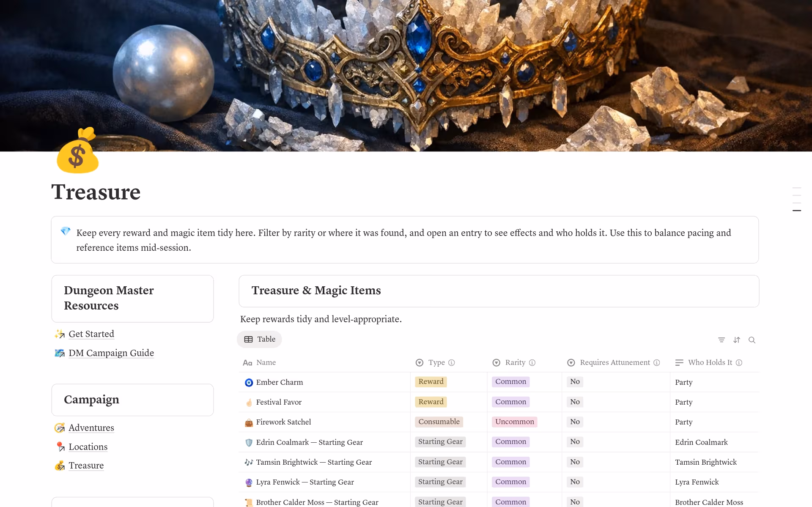Go to the Adventures page

pyautogui.click(x=91, y=428)
